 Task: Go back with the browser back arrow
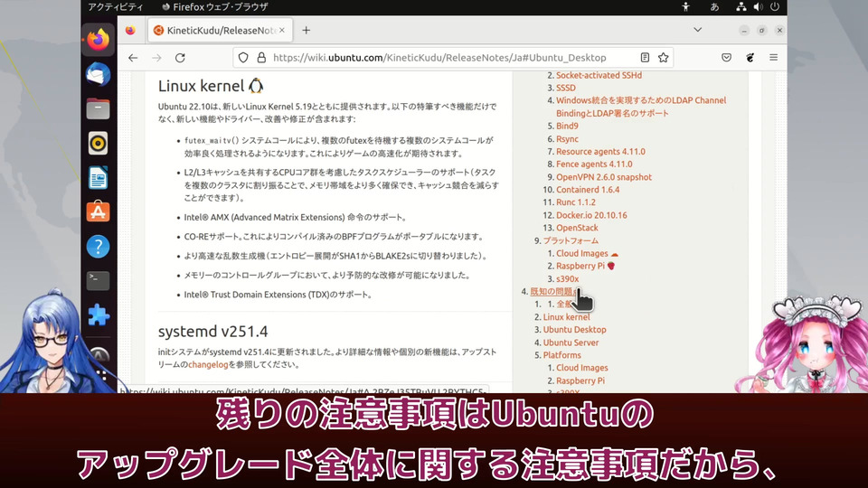133,58
